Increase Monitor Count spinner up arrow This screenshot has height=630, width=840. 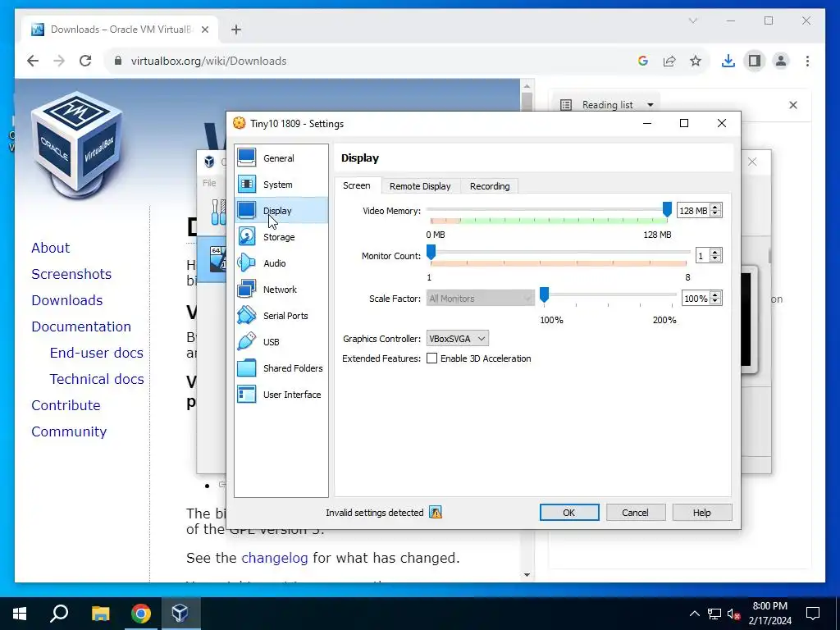pyautogui.click(x=715, y=253)
